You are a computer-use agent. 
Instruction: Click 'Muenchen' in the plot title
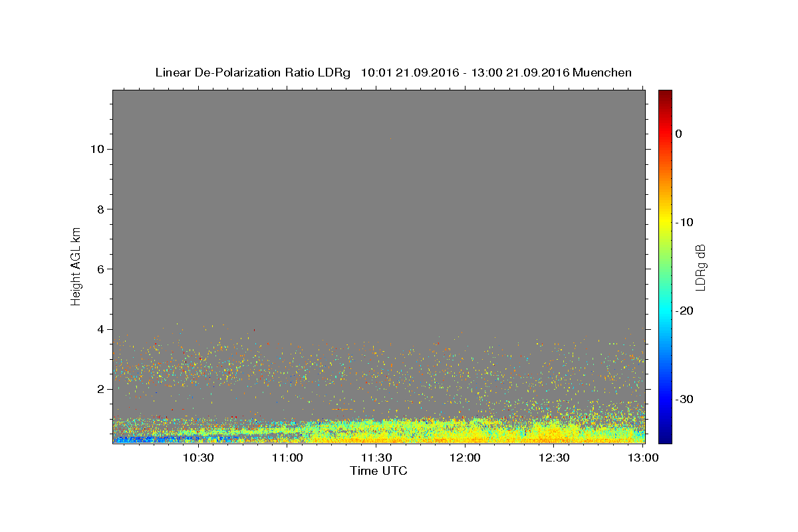(x=602, y=72)
